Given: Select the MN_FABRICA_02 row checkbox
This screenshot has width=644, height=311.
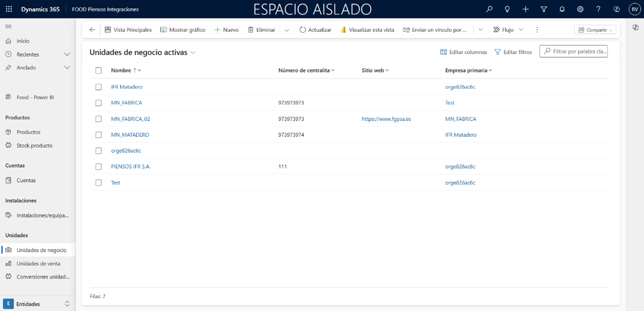Looking at the screenshot, I should 98,119.
